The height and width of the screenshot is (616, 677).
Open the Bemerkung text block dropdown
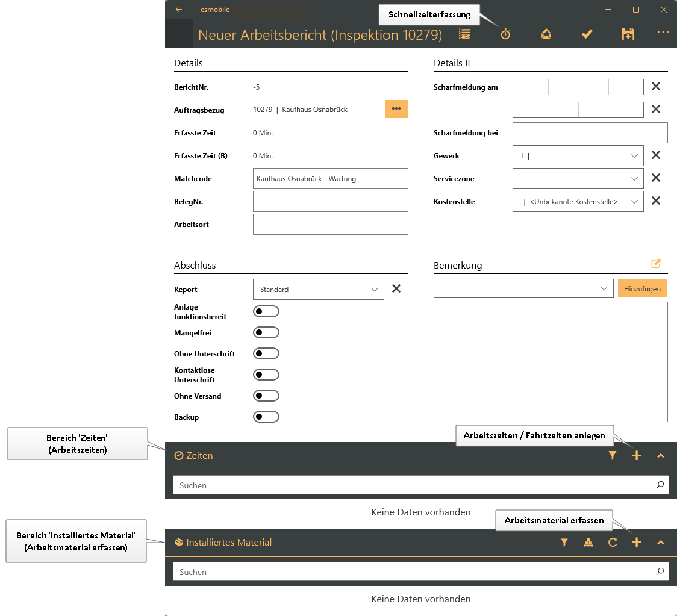[523, 288]
